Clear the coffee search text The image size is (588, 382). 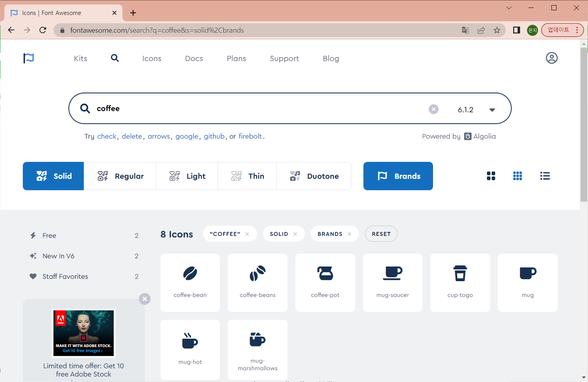point(433,109)
